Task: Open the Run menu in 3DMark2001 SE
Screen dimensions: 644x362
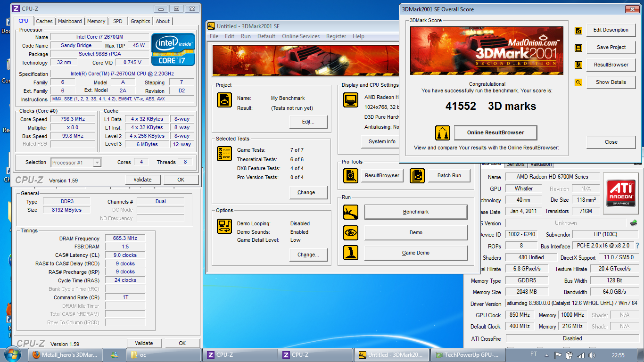Action: pyautogui.click(x=246, y=36)
